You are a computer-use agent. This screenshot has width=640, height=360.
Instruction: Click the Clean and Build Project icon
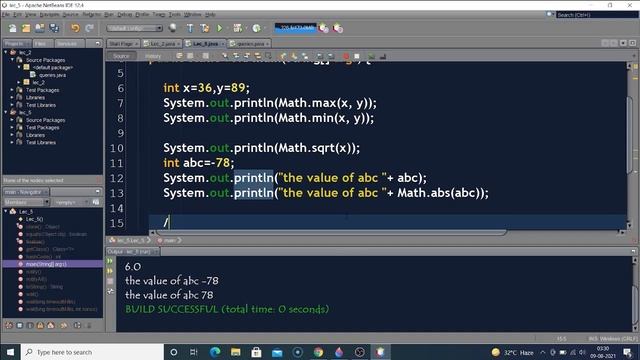(204, 28)
